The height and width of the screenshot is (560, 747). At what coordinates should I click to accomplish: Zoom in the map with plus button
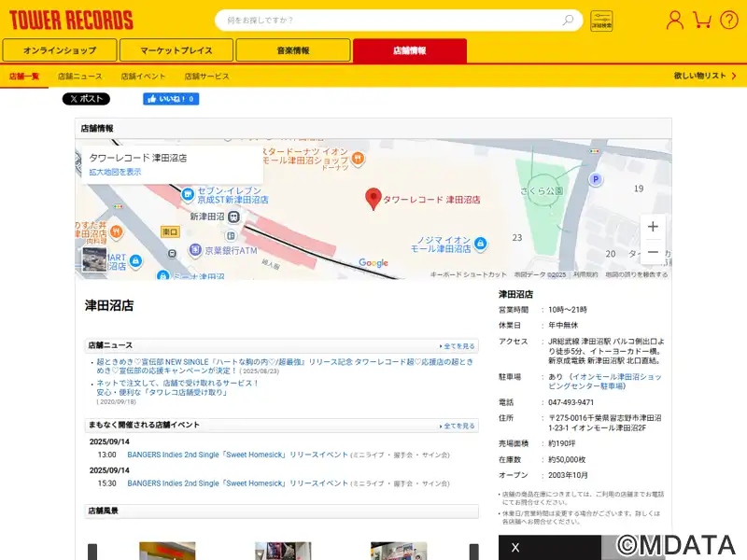tap(653, 227)
